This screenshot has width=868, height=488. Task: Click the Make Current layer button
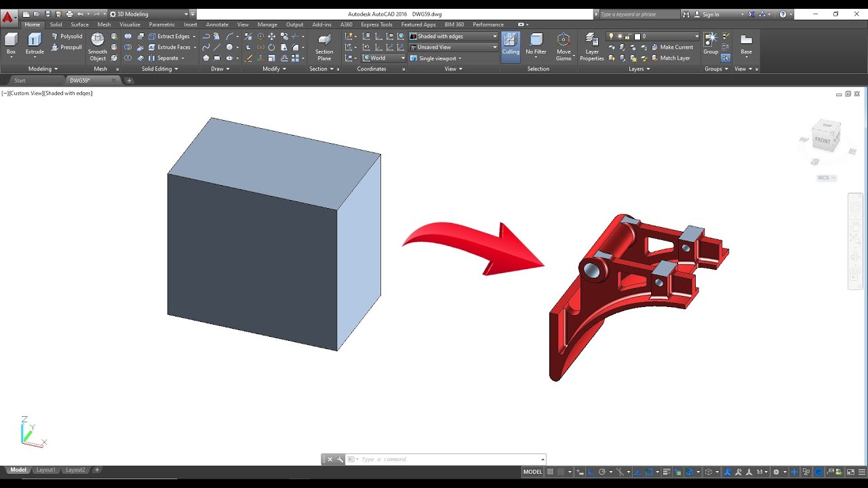pyautogui.click(x=671, y=47)
